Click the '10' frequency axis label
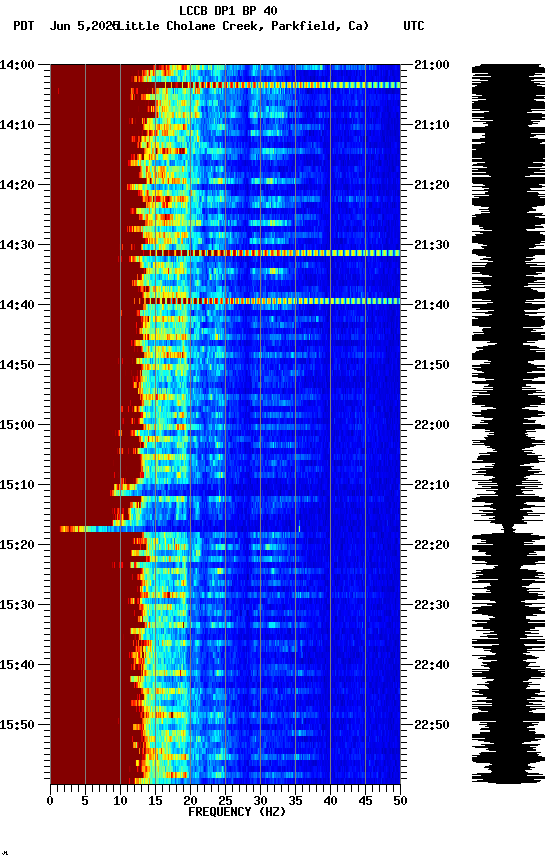This screenshot has width=552, height=864. point(120,801)
